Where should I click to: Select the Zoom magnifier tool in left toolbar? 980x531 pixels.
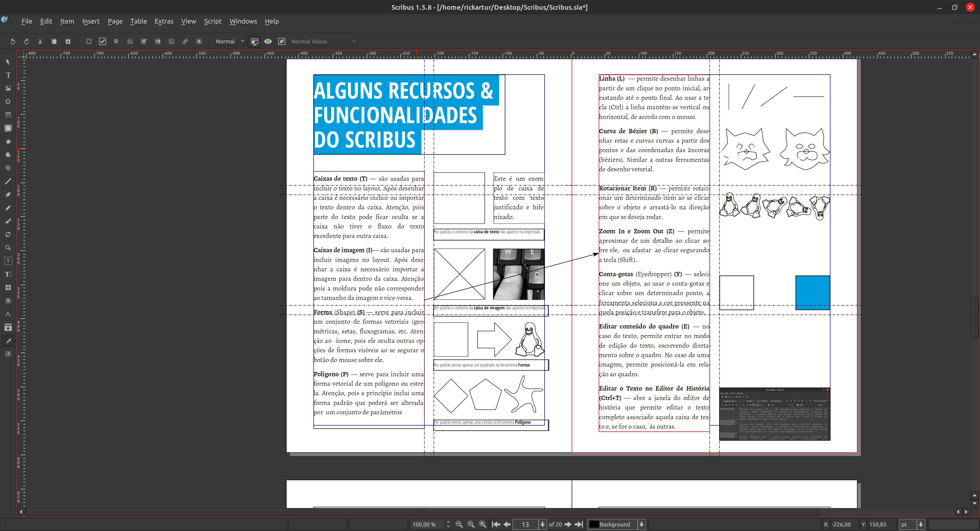click(x=8, y=248)
